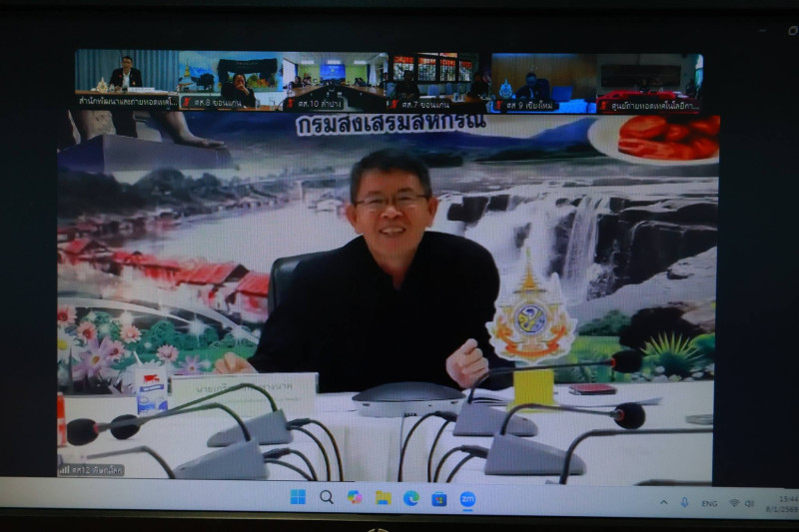
Task: Switch to Zoom app in taskbar
Action: pos(467,498)
